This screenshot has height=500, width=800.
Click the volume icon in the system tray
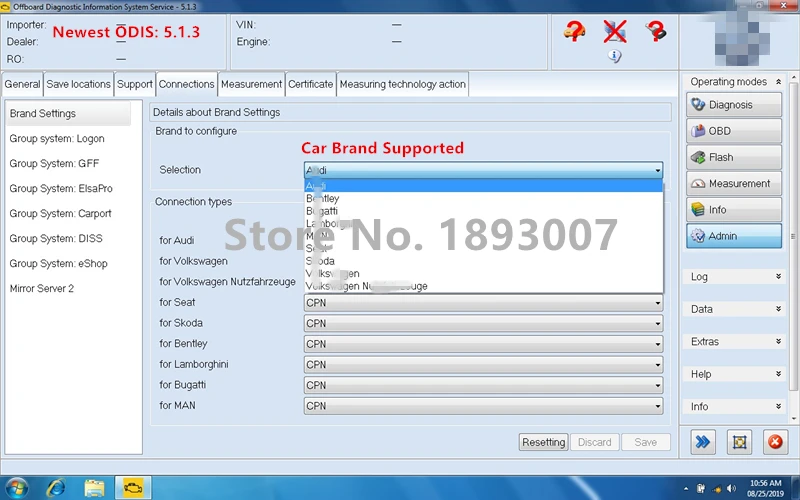pos(732,489)
